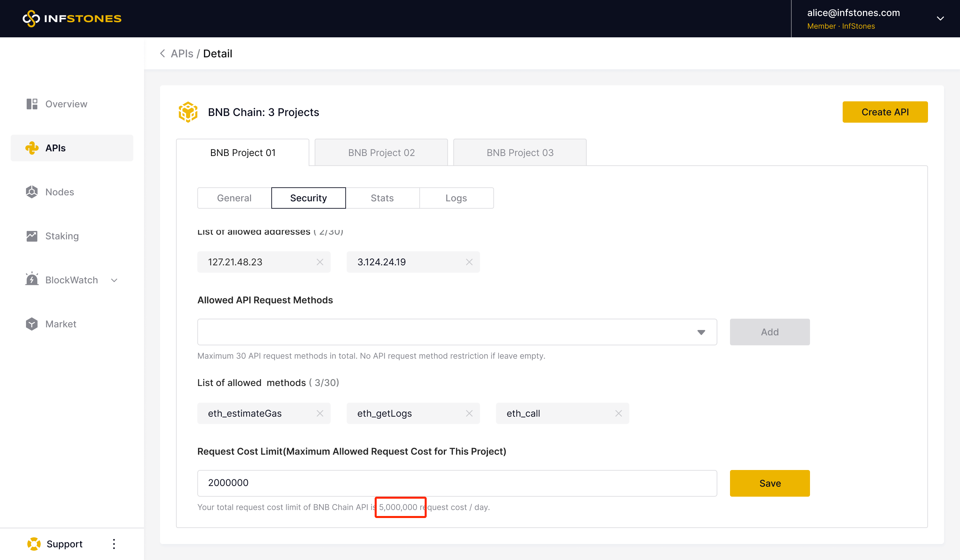The image size is (960, 560).
Task: Click 'BNB Chain: 3 Projects' heading
Action: point(263,112)
